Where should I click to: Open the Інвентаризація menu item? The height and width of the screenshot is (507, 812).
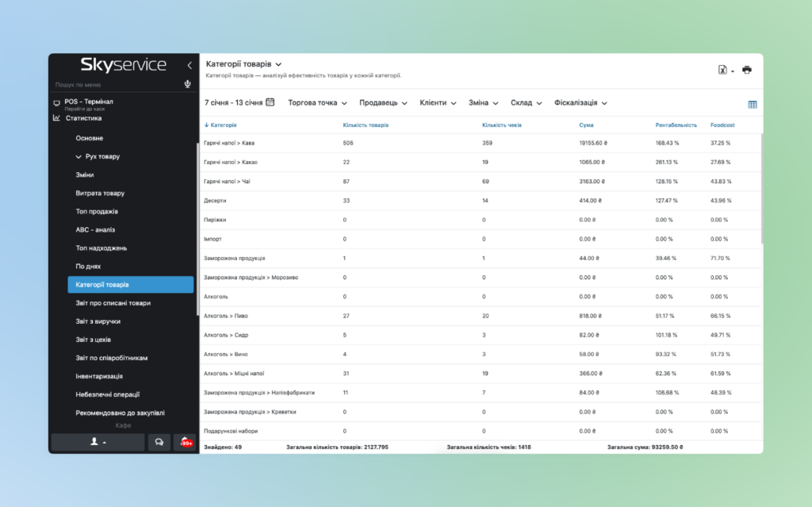pyautogui.click(x=99, y=376)
